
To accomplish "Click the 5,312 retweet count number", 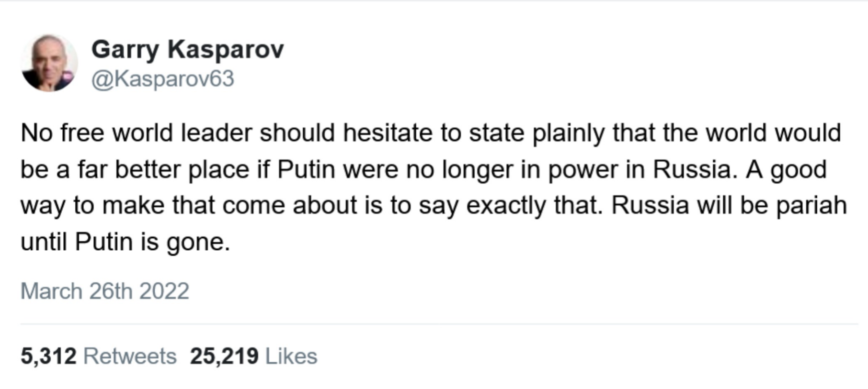I will pos(48,356).
